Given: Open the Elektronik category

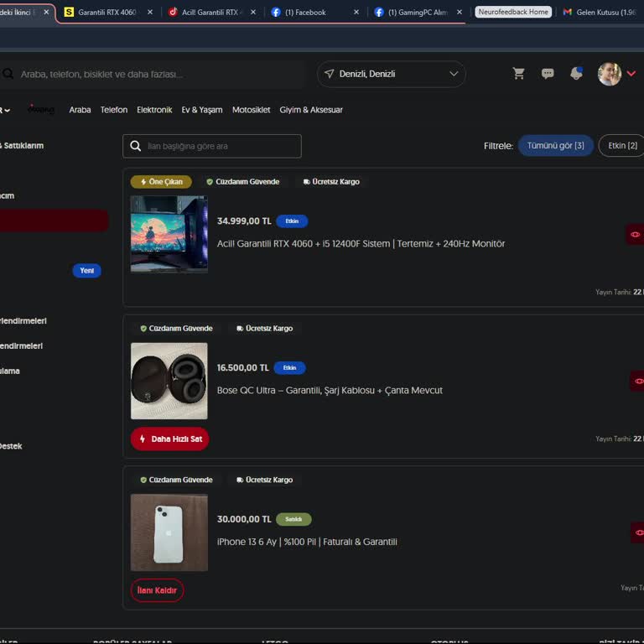Looking at the screenshot, I should pyautogui.click(x=154, y=110).
